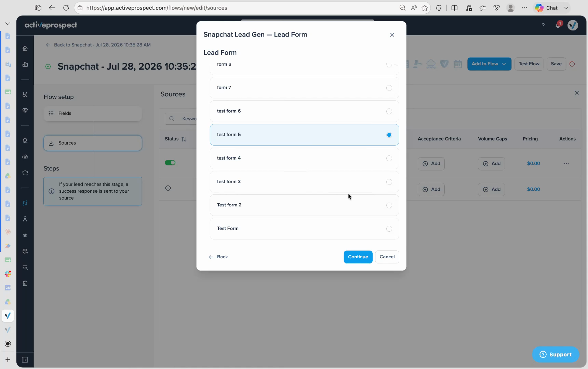Click the browser address bar URL

click(157, 8)
